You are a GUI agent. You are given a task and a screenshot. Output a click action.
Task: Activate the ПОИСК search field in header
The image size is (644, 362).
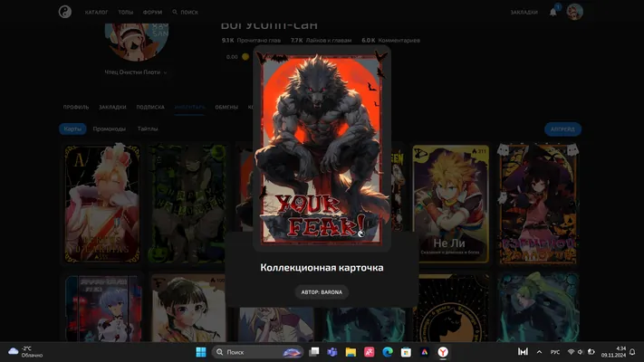[186, 13]
